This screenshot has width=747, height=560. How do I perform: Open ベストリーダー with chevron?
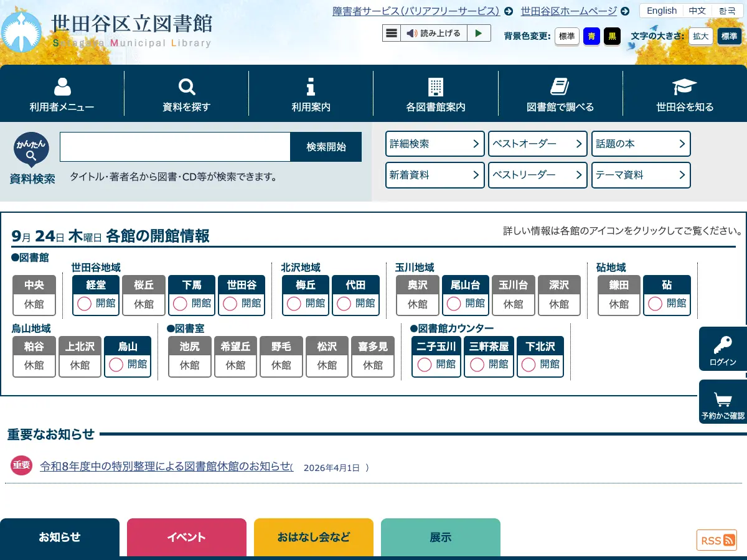538,175
